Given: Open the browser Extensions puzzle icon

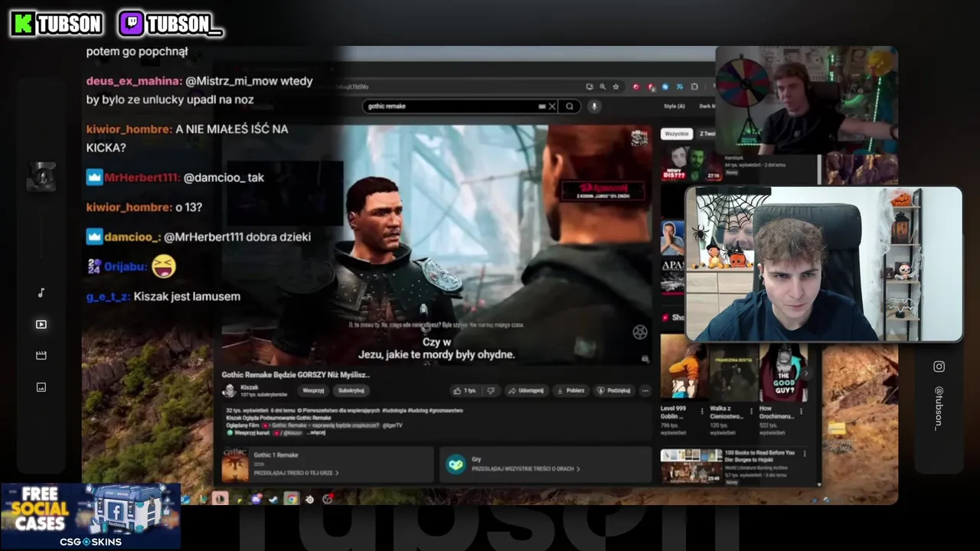Looking at the screenshot, I should click(694, 87).
